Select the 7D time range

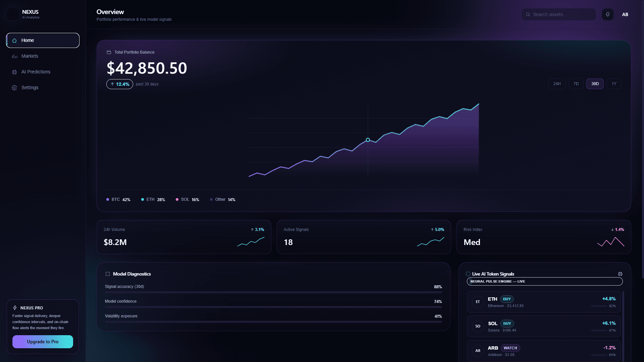point(576,84)
